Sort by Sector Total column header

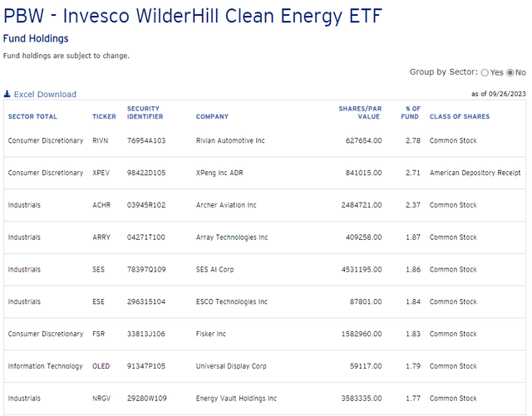(x=32, y=116)
